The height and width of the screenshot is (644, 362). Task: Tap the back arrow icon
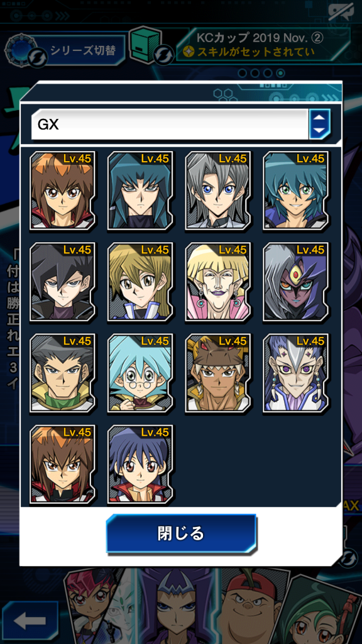(x=31, y=620)
